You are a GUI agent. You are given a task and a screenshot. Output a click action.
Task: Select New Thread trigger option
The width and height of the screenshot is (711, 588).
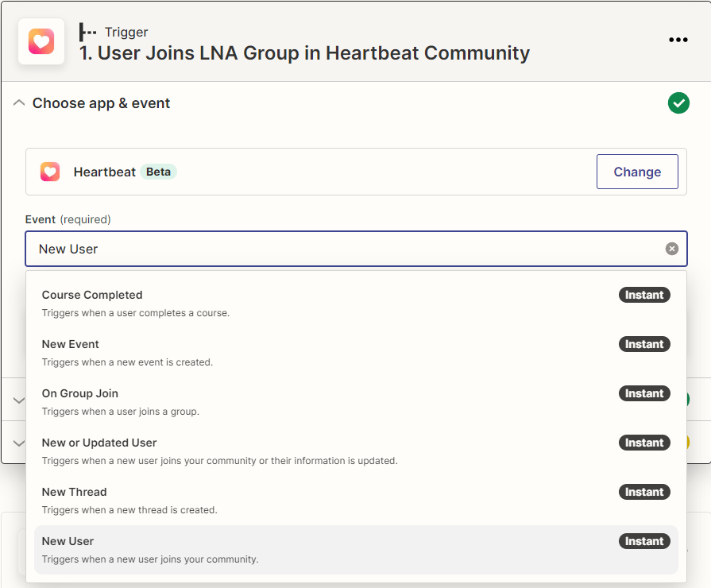click(x=74, y=492)
